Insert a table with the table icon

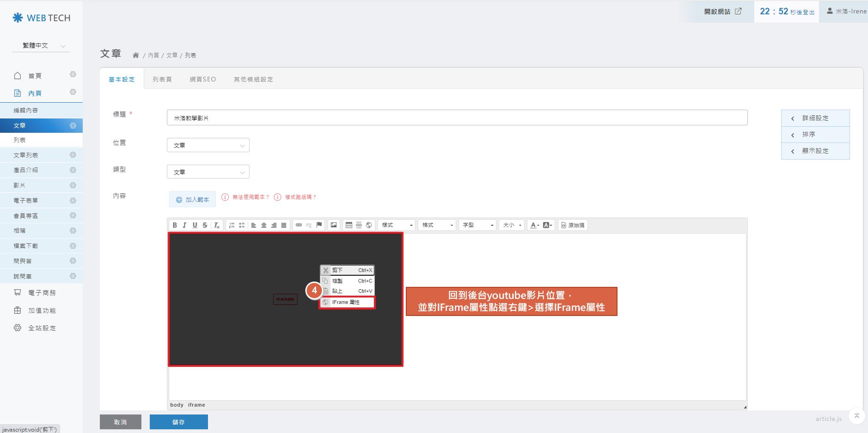click(349, 225)
